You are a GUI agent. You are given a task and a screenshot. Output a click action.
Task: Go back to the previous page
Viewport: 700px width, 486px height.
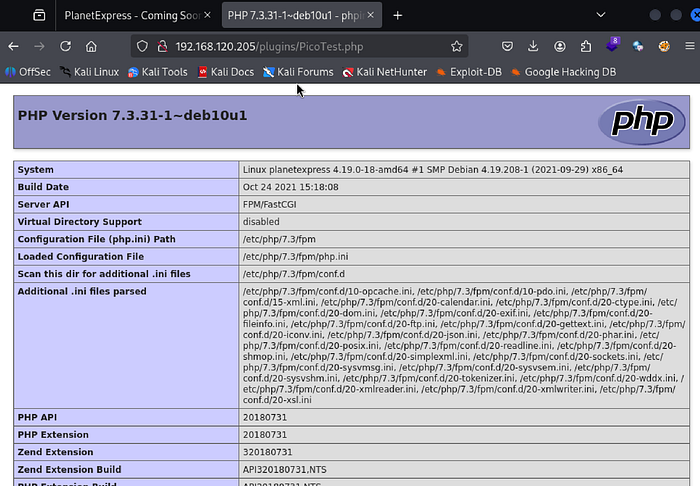(x=13, y=46)
